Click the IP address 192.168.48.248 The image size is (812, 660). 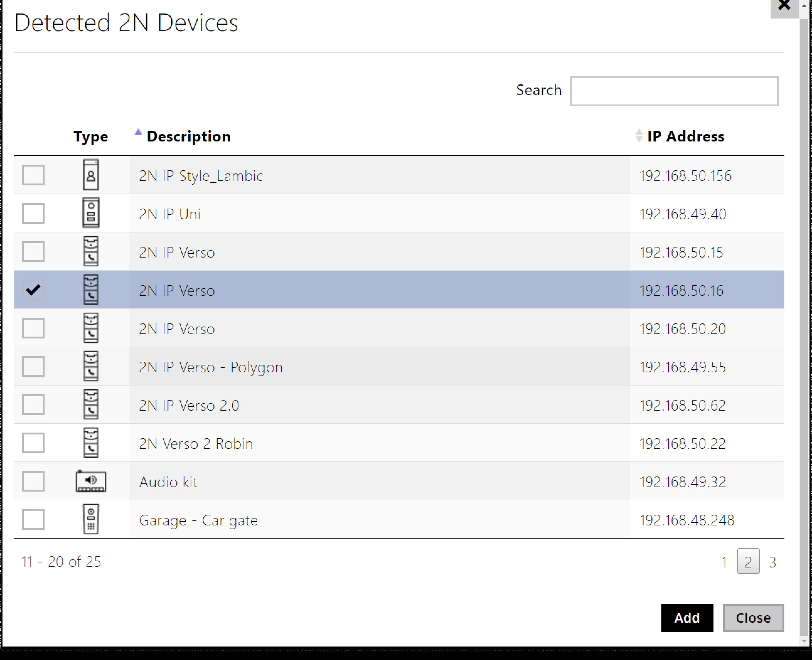pos(687,520)
